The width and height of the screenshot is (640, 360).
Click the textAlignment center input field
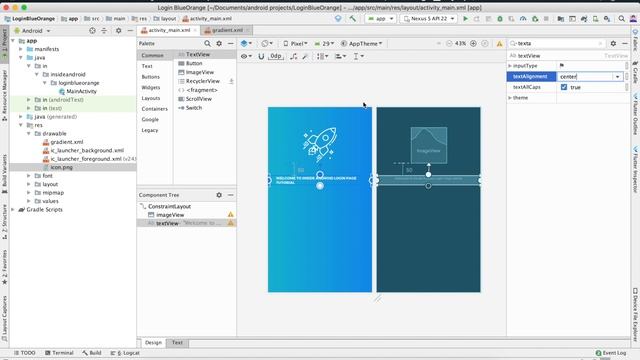point(585,77)
